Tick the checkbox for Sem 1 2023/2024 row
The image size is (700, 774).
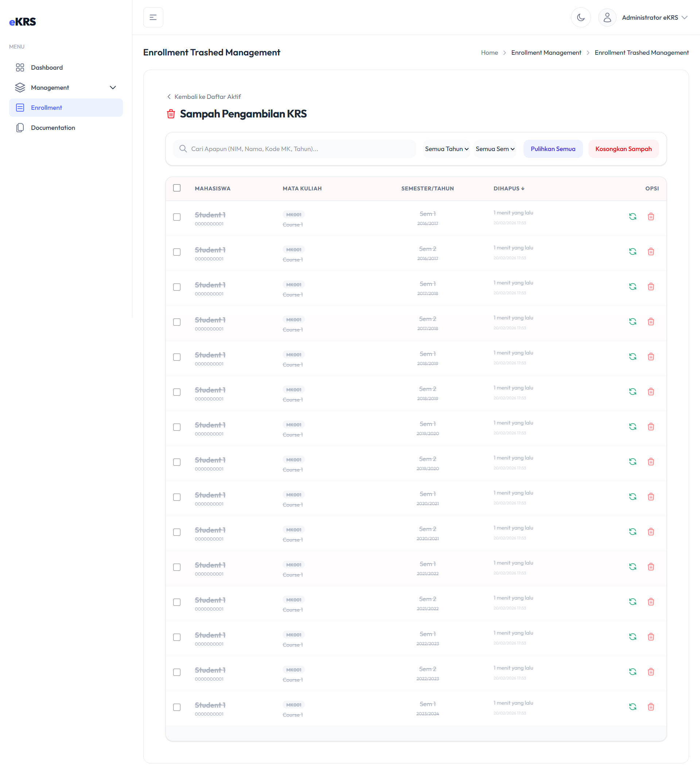176,707
